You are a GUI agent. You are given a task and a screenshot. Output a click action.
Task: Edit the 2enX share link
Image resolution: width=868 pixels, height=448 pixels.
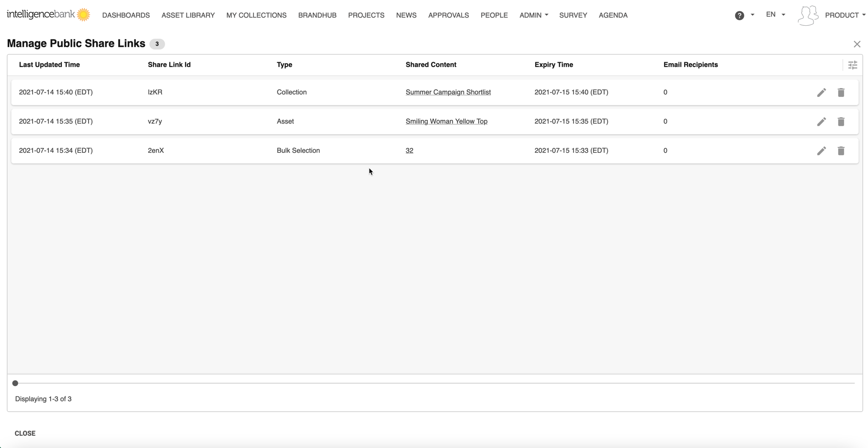[x=821, y=151]
